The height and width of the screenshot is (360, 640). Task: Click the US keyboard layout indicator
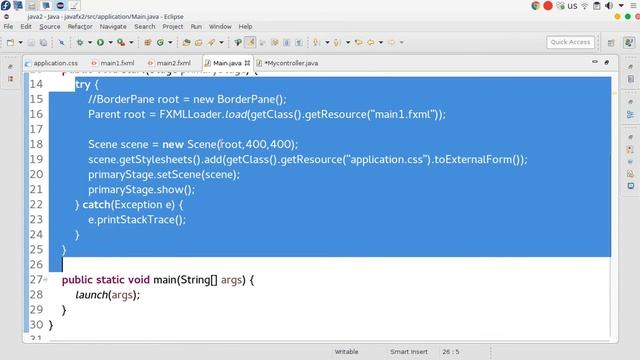(572, 6)
